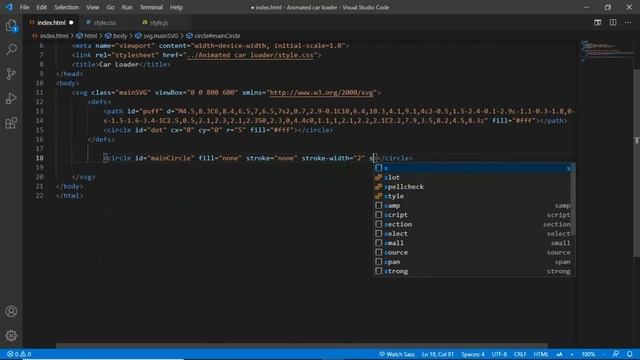The height and width of the screenshot is (360, 640).
Task: Click the unsaved dot on index.html tab
Action: [x=71, y=23]
